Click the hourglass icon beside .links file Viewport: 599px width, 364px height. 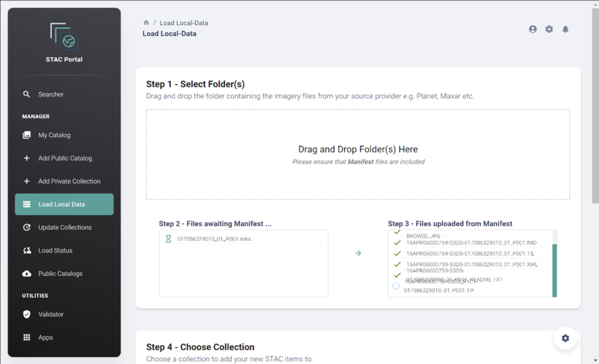pos(168,239)
